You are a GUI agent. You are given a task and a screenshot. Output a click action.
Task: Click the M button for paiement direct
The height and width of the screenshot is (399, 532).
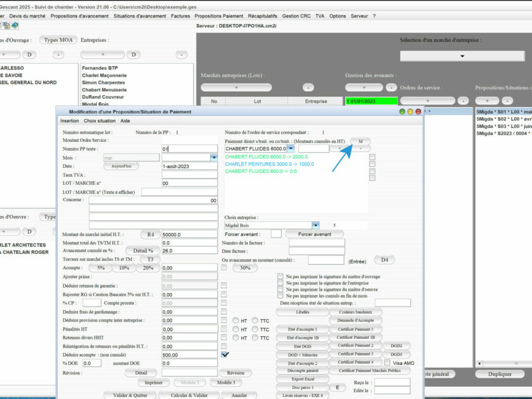point(360,141)
